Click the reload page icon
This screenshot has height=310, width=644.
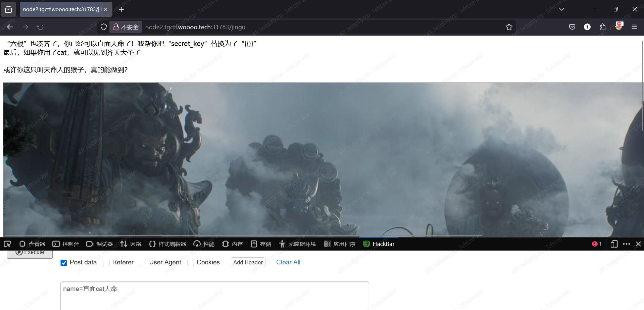click(40, 27)
